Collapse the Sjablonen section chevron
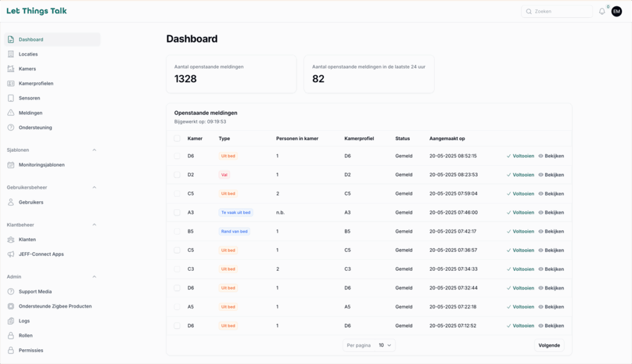This screenshot has height=364, width=632. pos(94,150)
